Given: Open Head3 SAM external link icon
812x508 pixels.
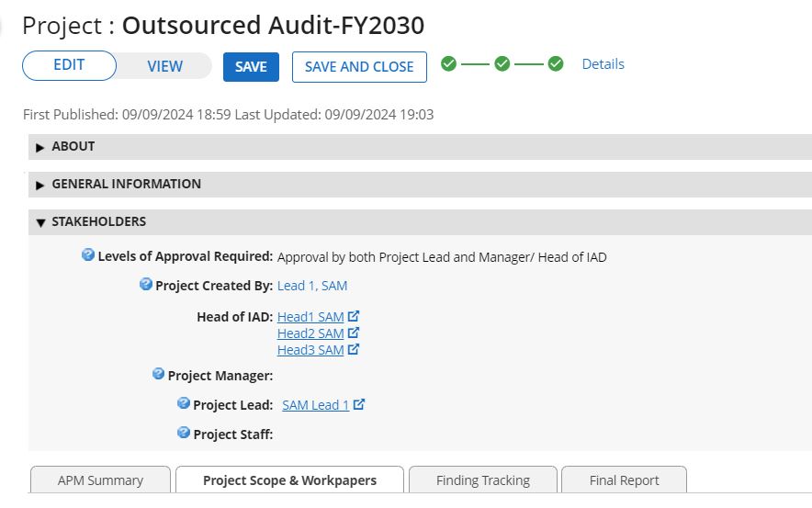Looking at the screenshot, I should point(354,349).
